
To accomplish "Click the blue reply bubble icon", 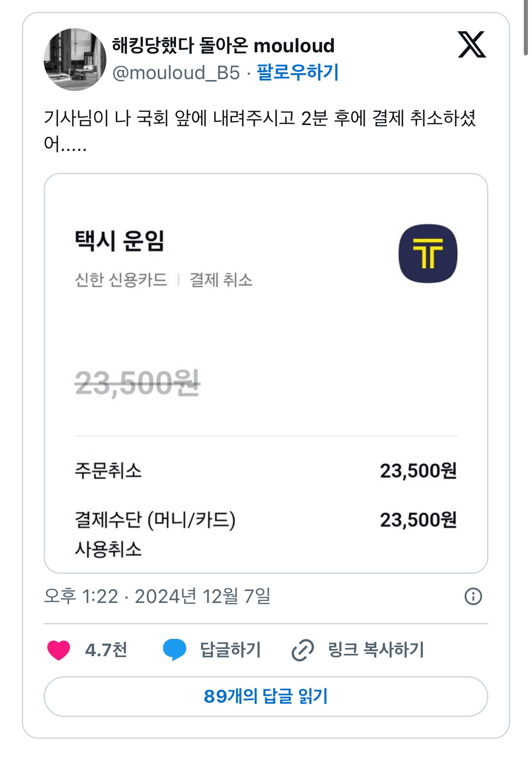I will point(175,650).
